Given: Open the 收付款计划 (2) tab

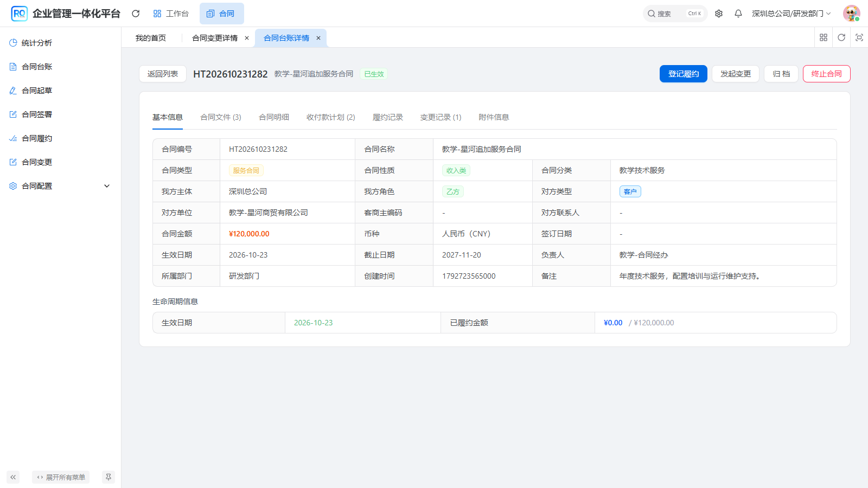Looking at the screenshot, I should 331,117.
